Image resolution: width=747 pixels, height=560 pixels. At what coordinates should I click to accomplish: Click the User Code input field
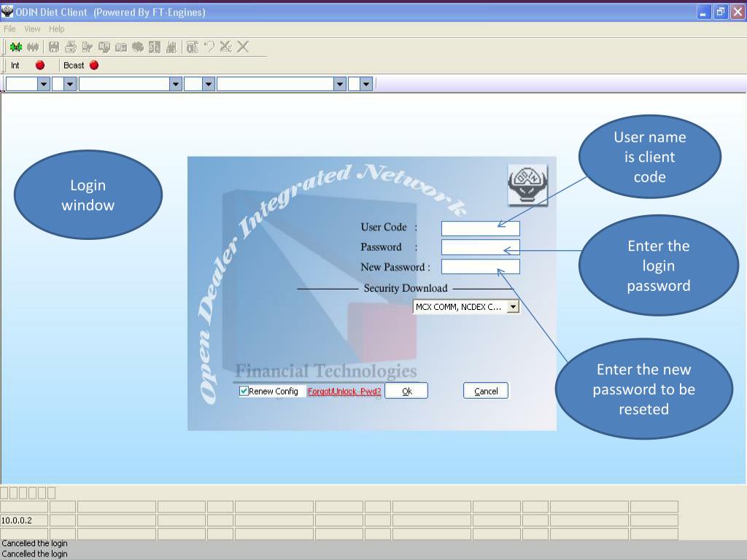click(x=480, y=228)
